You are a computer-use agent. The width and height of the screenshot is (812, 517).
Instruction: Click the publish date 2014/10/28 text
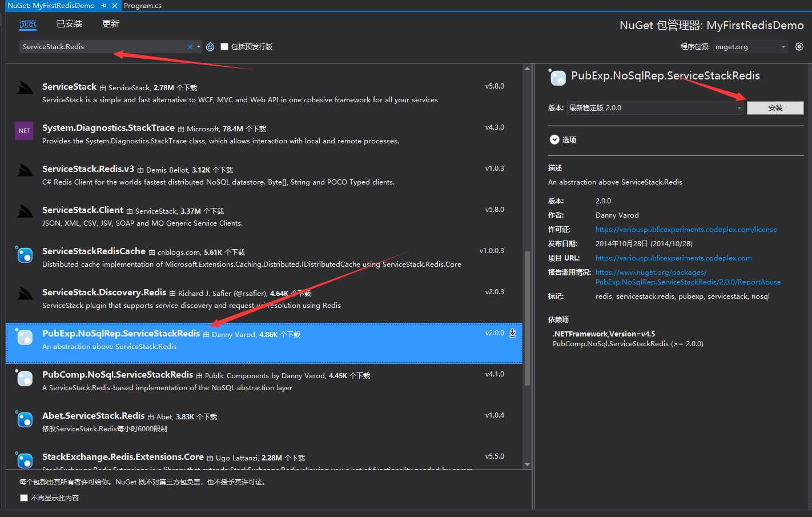tap(644, 244)
